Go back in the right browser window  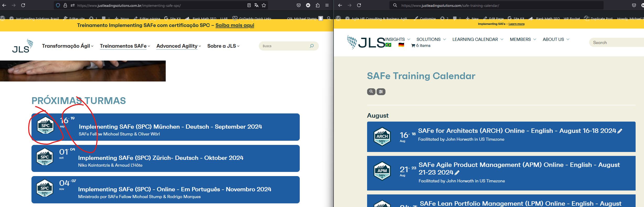pos(340,5)
